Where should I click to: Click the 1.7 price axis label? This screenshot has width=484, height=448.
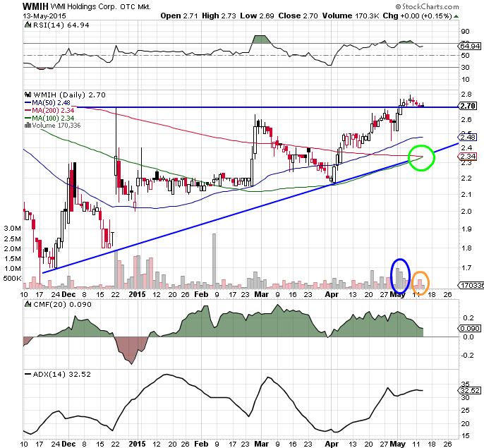point(466,267)
